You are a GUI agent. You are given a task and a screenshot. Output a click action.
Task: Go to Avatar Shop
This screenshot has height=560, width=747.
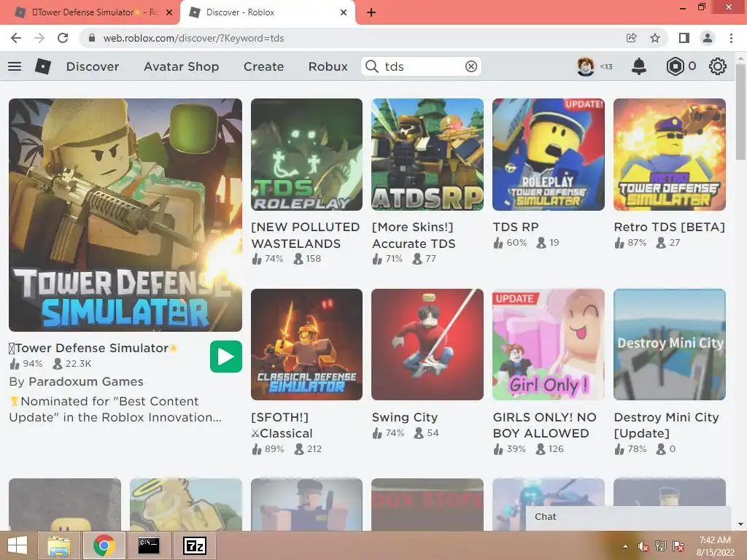pos(182,66)
